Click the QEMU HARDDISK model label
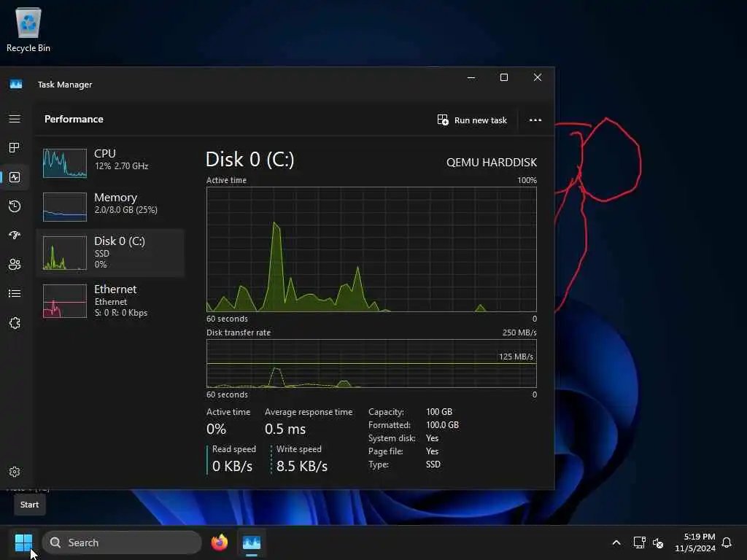The height and width of the screenshot is (560, 747). point(492,163)
